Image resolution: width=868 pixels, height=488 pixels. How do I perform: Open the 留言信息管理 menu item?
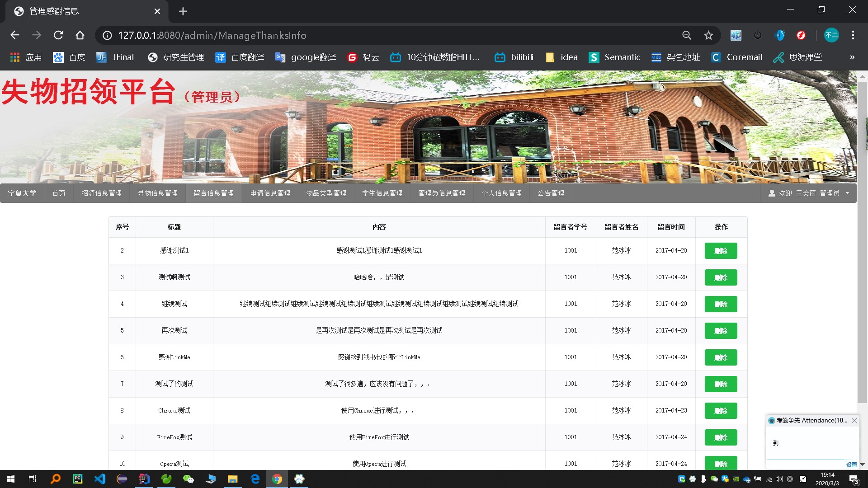click(x=213, y=193)
